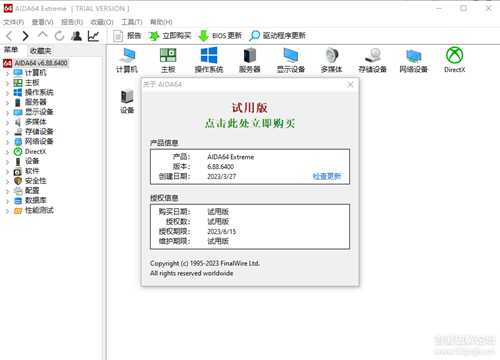This screenshot has width=500, height=360.
Task: Click the 驱动程序更新 toolbar button
Action: (x=277, y=36)
